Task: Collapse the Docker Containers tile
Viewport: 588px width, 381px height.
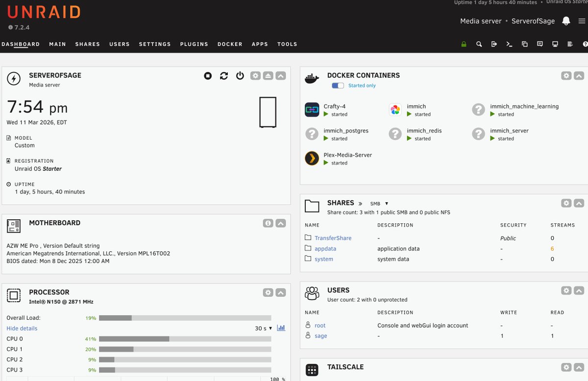Action: (x=579, y=76)
